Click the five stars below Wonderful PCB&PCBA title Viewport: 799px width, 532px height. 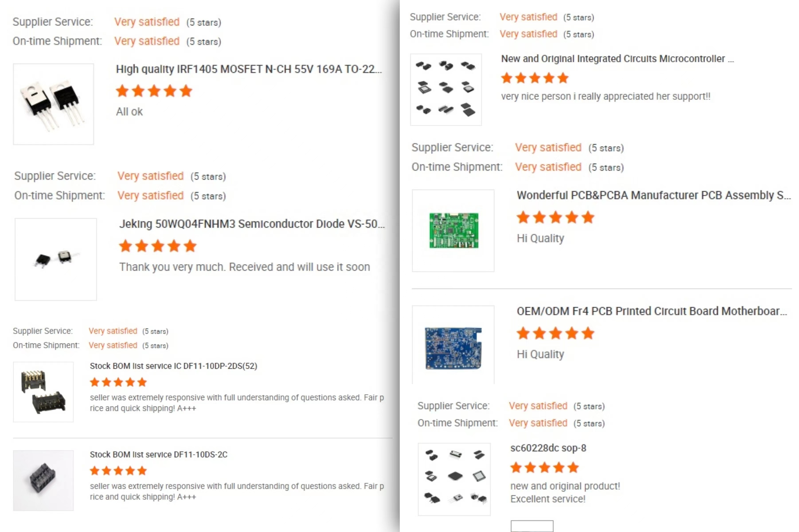point(555,217)
